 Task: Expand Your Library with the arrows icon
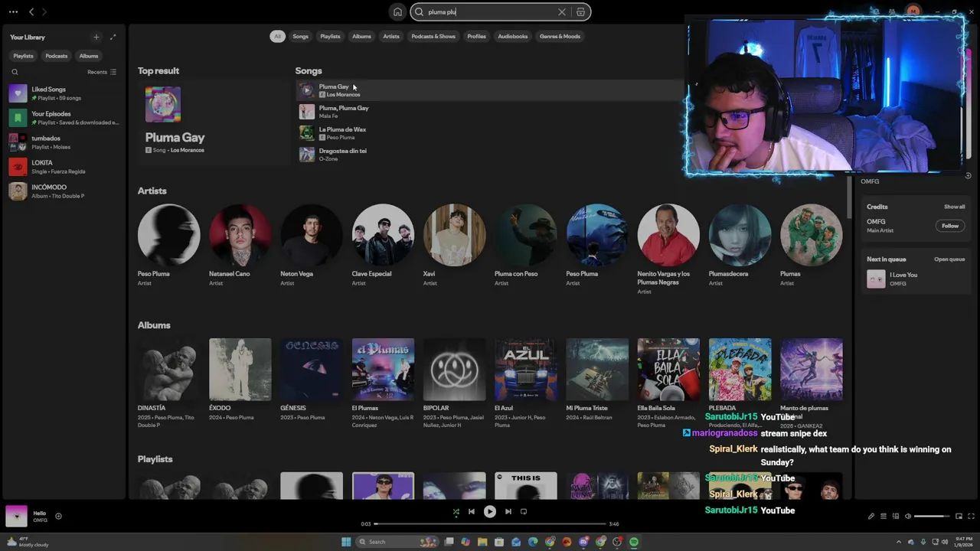[x=113, y=37]
